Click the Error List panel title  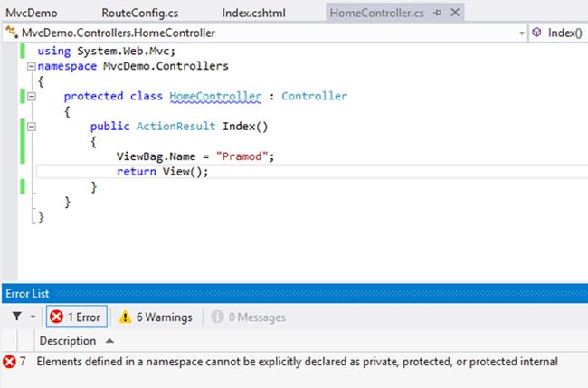[27, 294]
